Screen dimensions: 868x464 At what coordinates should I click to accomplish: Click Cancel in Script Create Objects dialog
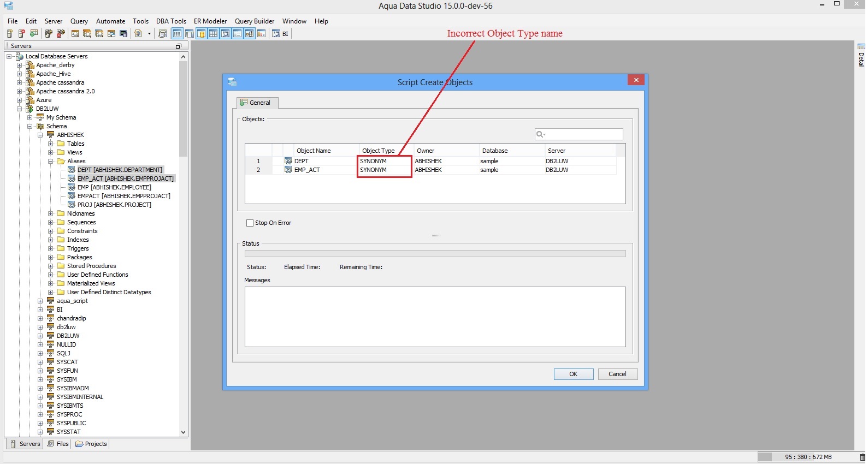click(x=618, y=374)
